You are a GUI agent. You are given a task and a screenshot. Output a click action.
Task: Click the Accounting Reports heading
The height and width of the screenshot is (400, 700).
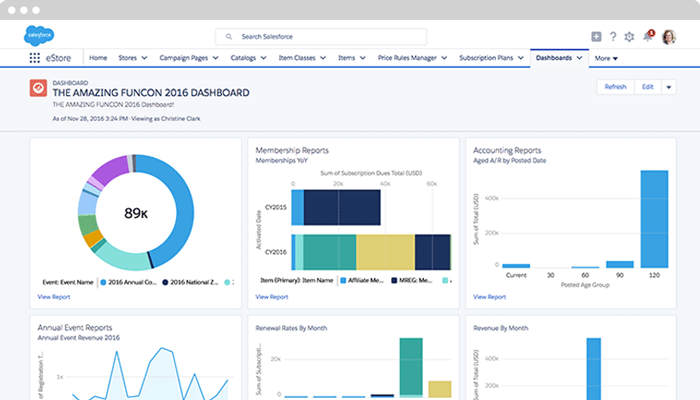507,150
